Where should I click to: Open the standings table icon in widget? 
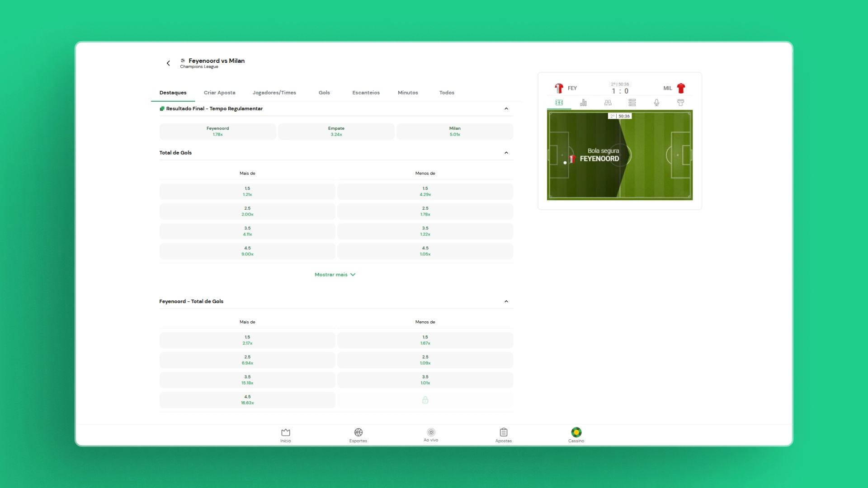[632, 103]
